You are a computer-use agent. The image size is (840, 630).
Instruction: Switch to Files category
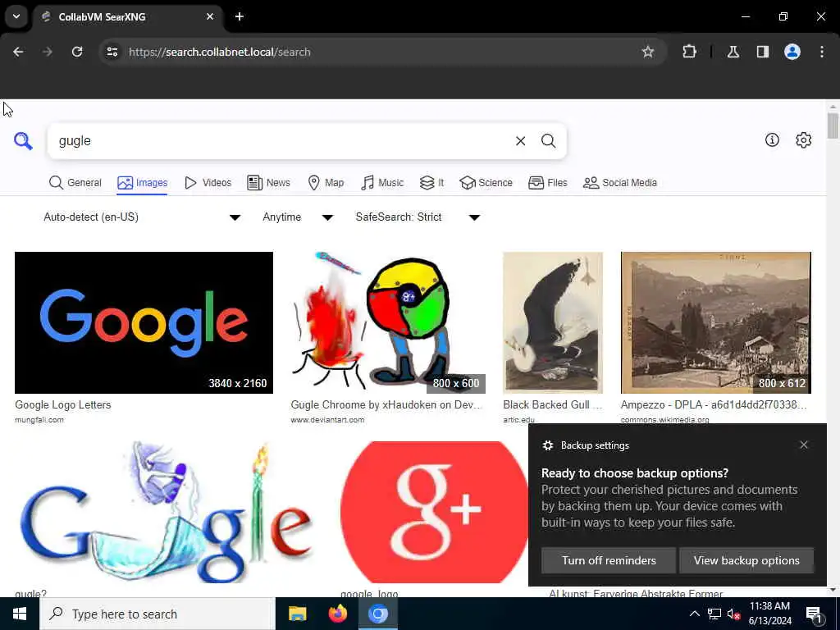pos(547,183)
